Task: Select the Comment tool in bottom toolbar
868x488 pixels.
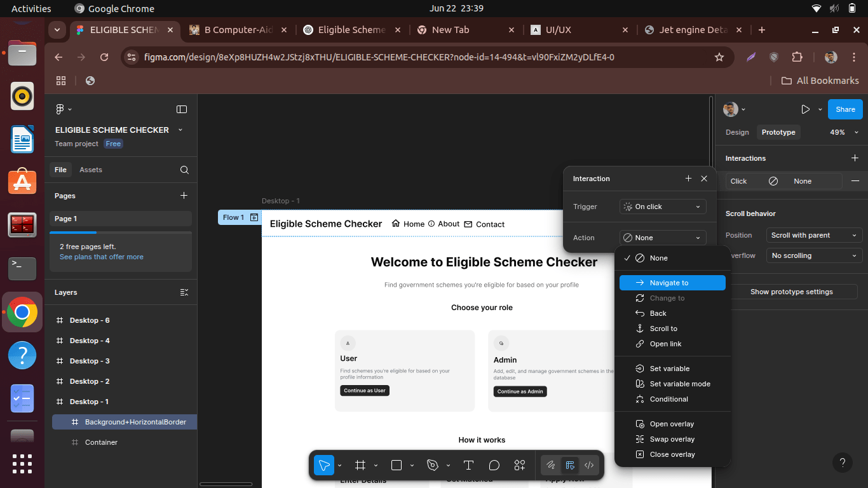Action: click(494, 465)
